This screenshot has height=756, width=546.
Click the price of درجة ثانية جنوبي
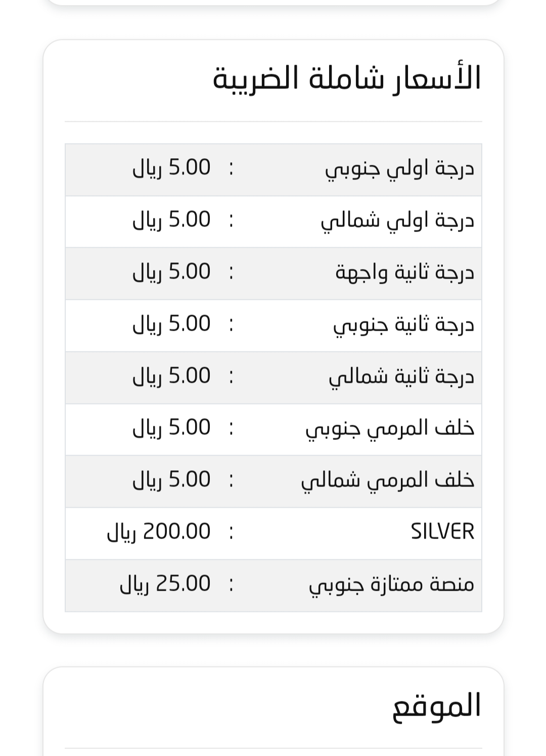point(172,324)
